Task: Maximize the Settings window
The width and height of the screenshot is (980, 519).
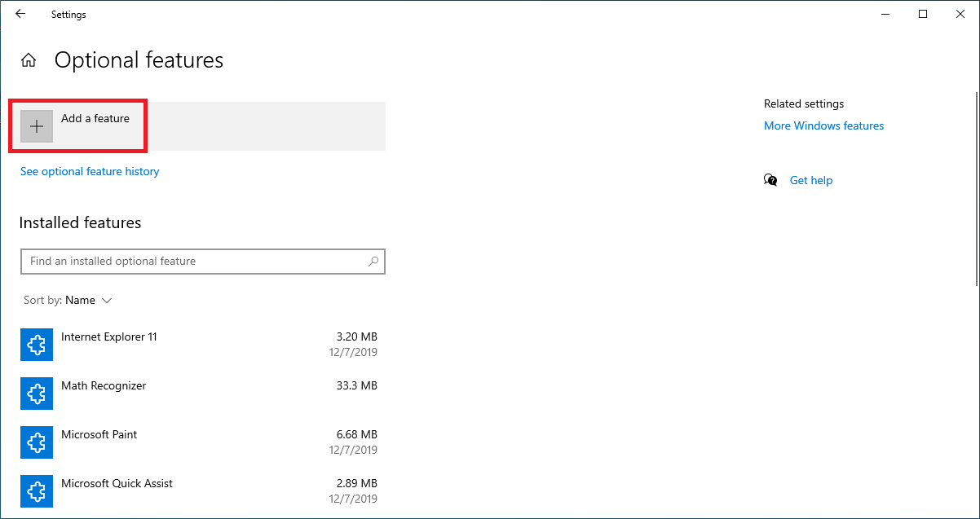Action: 923,14
